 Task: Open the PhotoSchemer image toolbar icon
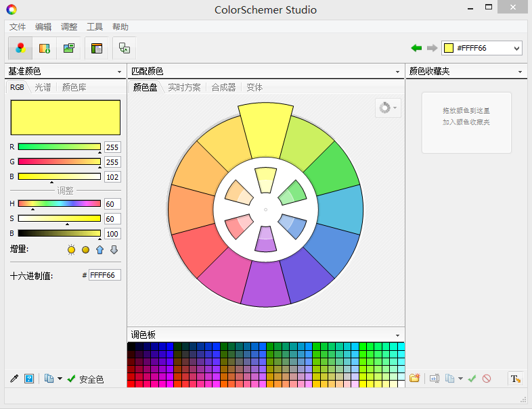coord(69,48)
